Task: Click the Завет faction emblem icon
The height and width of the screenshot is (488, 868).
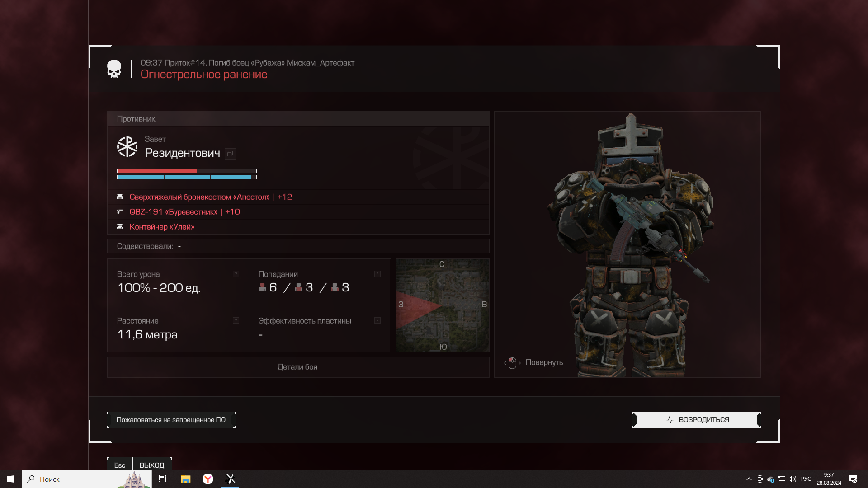Action: [x=127, y=147]
